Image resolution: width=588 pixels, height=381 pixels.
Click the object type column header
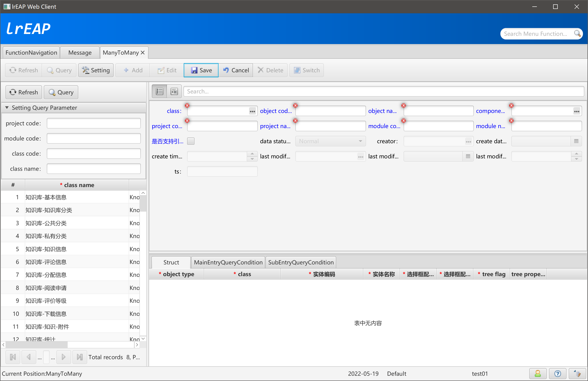point(176,274)
